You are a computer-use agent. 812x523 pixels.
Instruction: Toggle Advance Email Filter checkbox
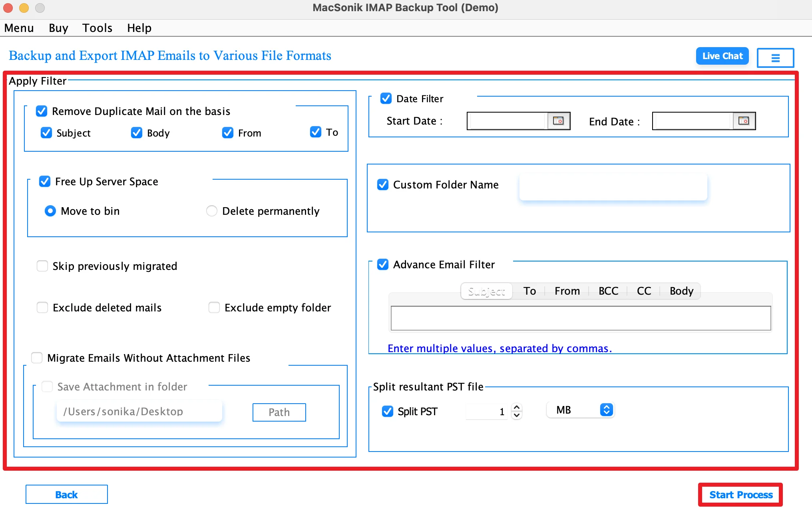383,264
